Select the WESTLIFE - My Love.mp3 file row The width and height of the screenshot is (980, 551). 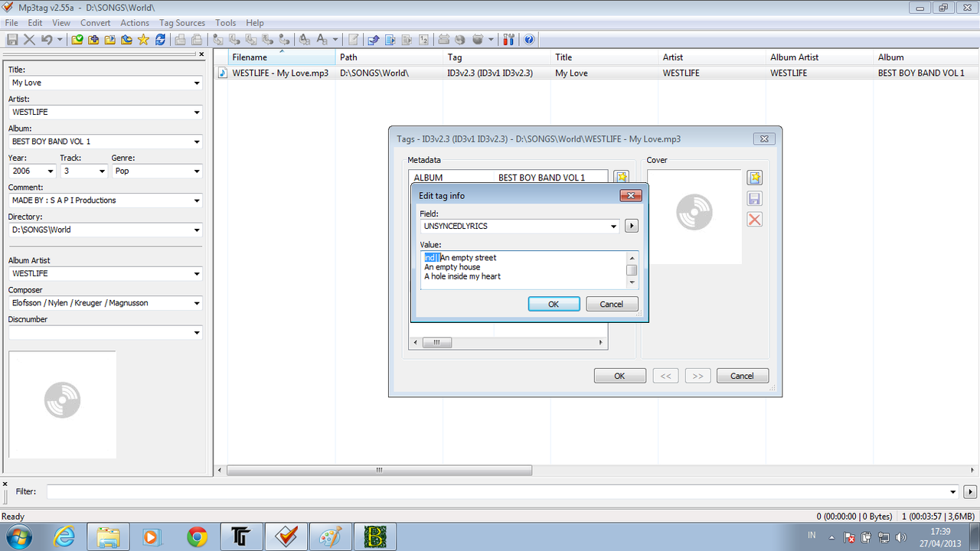pos(597,73)
